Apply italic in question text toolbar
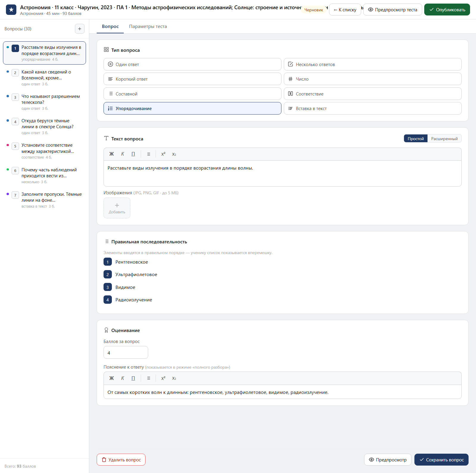The width and height of the screenshot is (476, 473). click(x=123, y=154)
